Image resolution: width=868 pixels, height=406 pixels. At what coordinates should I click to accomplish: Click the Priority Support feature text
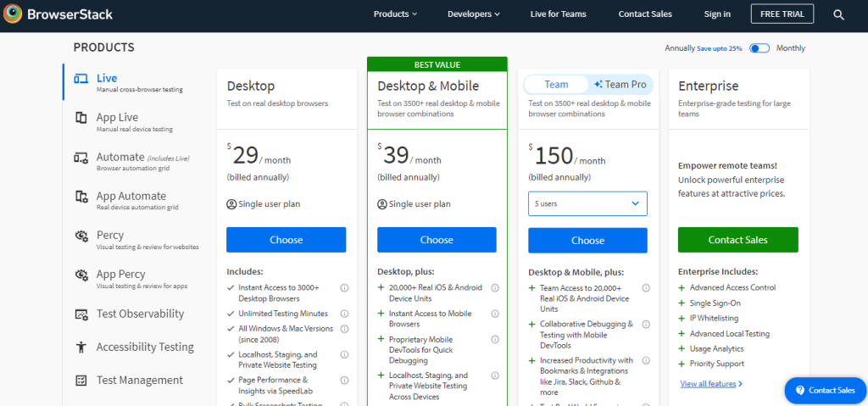pyautogui.click(x=717, y=364)
